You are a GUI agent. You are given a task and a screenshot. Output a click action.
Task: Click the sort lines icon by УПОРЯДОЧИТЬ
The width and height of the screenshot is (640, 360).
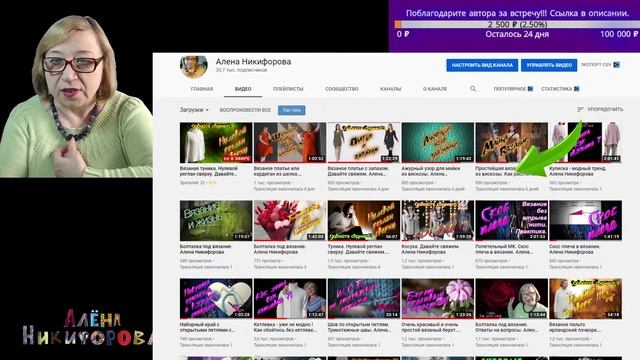click(580, 109)
